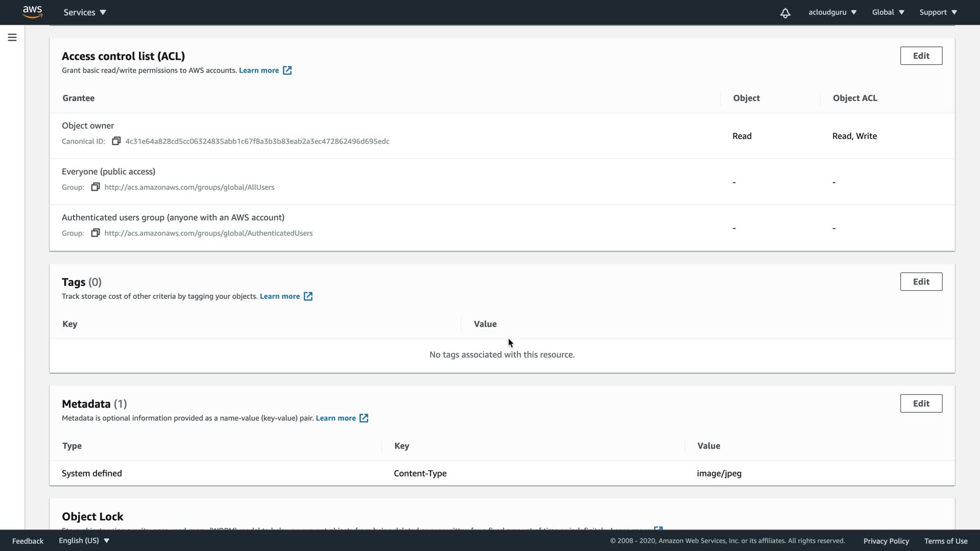Image resolution: width=980 pixels, height=551 pixels.
Task: Edit the Metadata section
Action: point(921,404)
